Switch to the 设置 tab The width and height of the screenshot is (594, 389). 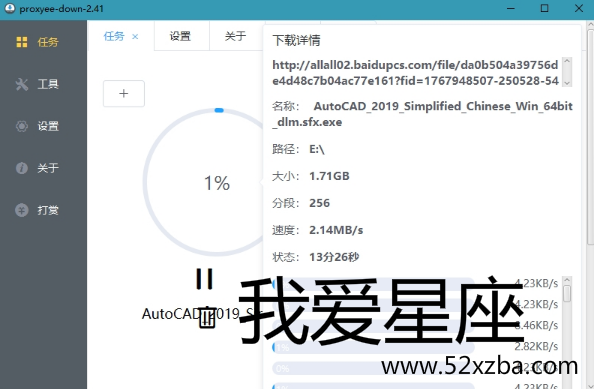pos(180,36)
